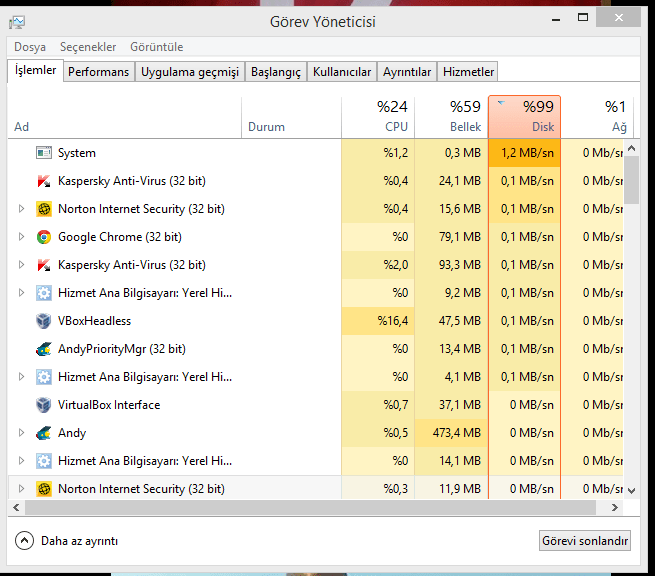Select the VBoxHeadless process name
This screenshot has height=576, width=655.
94,321
